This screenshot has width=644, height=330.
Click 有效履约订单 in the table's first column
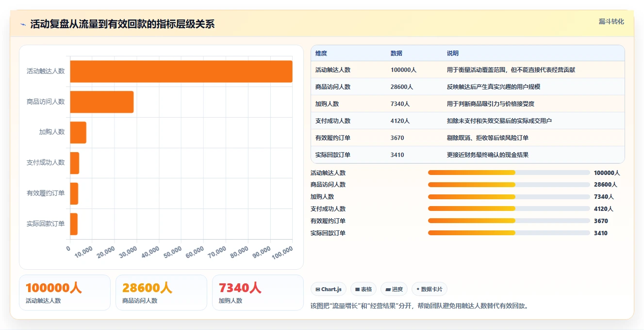click(x=333, y=138)
